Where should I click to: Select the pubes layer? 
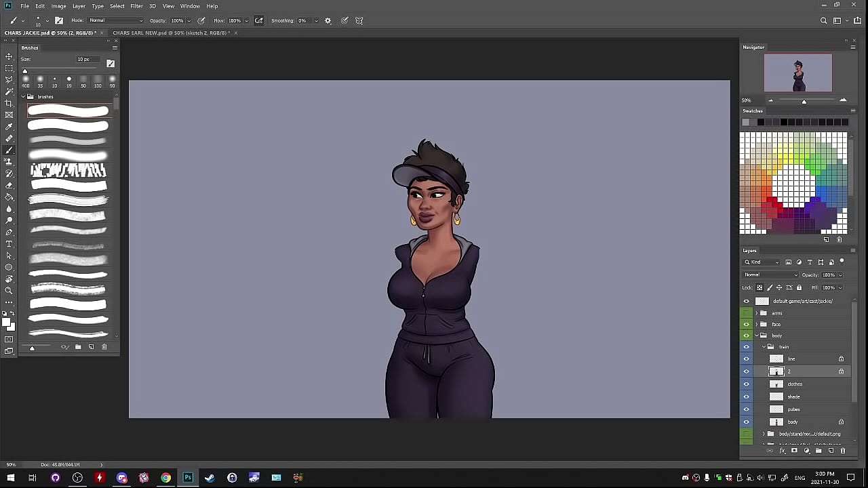(x=794, y=409)
